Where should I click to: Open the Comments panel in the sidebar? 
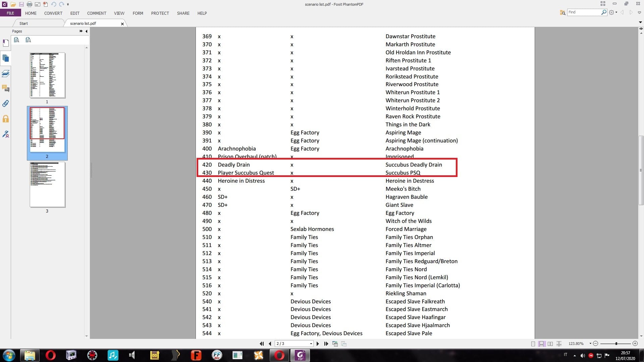[x=6, y=88]
